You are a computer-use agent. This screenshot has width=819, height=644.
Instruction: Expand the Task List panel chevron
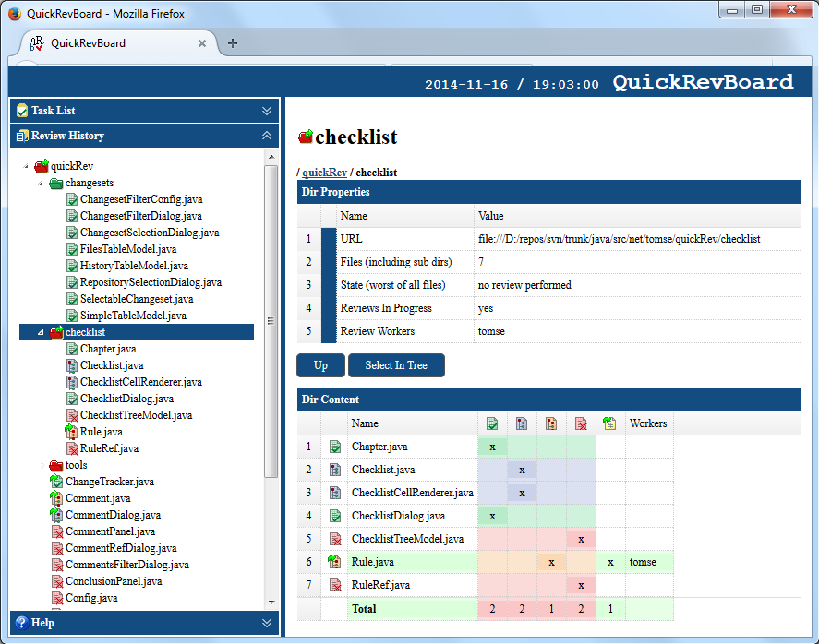click(267, 111)
